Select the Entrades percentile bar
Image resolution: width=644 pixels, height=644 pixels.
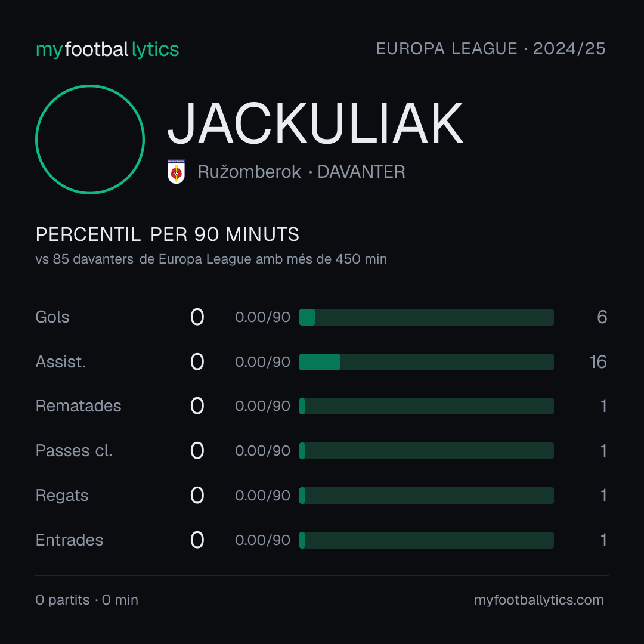[x=426, y=540]
